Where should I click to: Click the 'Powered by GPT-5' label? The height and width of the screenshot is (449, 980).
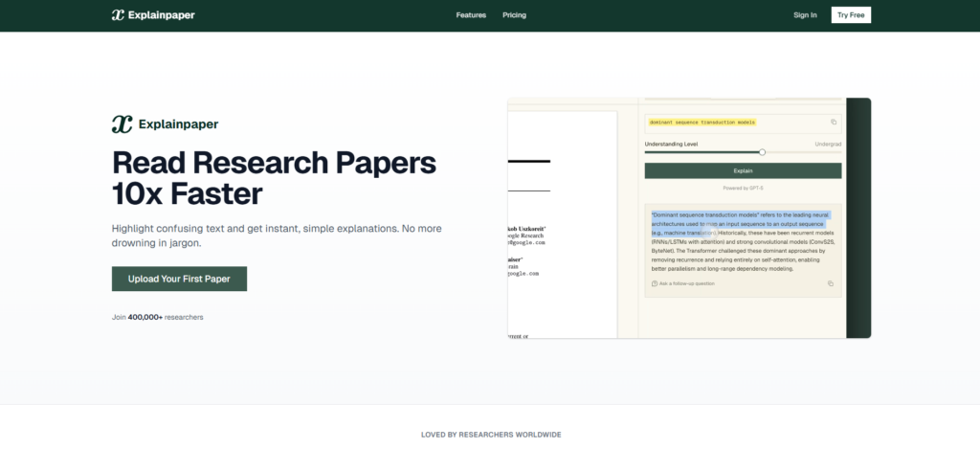(743, 188)
